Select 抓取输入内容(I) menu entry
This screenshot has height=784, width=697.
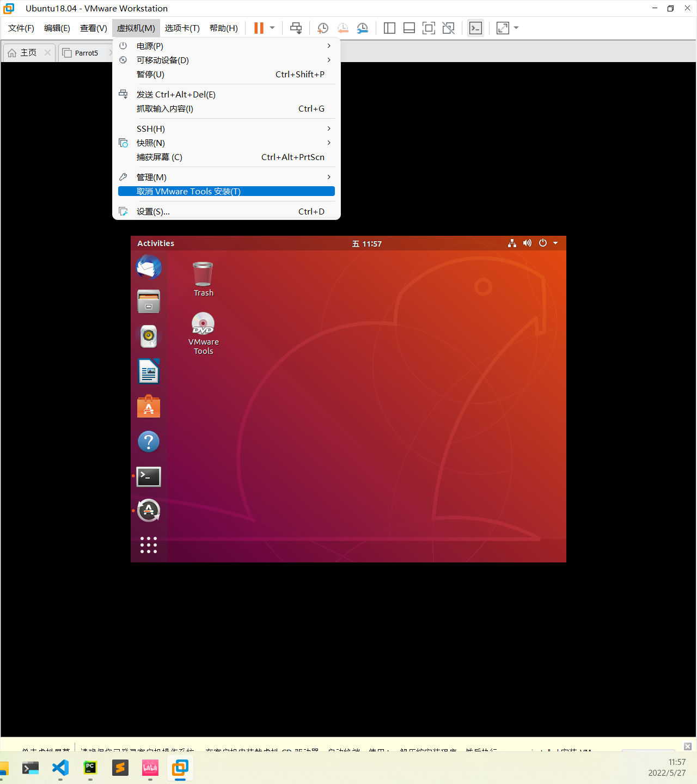(227, 108)
